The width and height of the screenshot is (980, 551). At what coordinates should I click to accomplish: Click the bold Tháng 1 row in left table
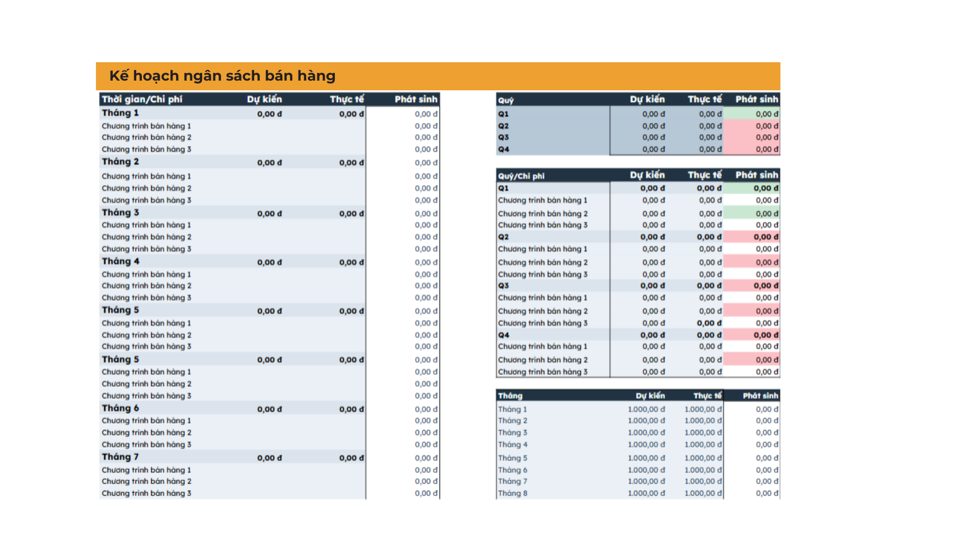pos(120,113)
